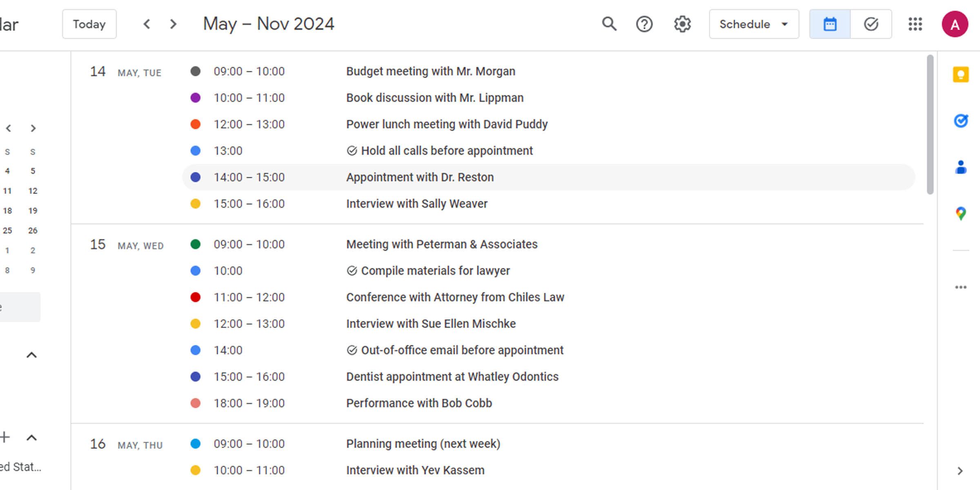Open the Help menu
Viewport: 980px width, 490px height.
coord(644,24)
